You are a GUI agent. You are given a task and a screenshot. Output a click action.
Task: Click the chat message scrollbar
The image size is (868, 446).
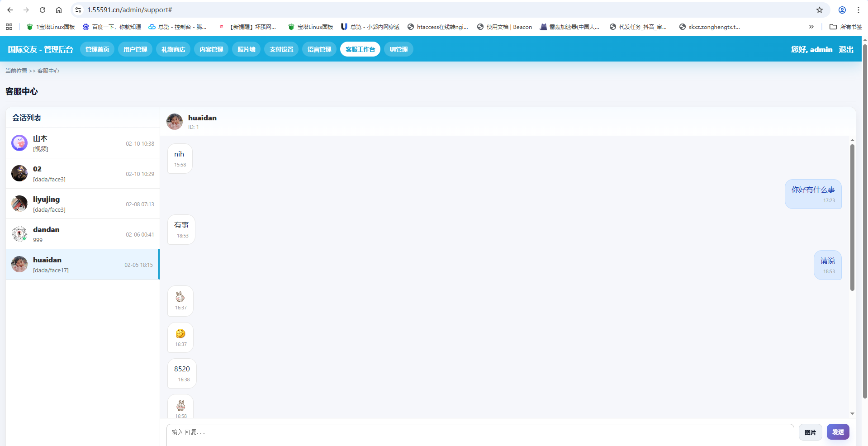click(x=852, y=217)
